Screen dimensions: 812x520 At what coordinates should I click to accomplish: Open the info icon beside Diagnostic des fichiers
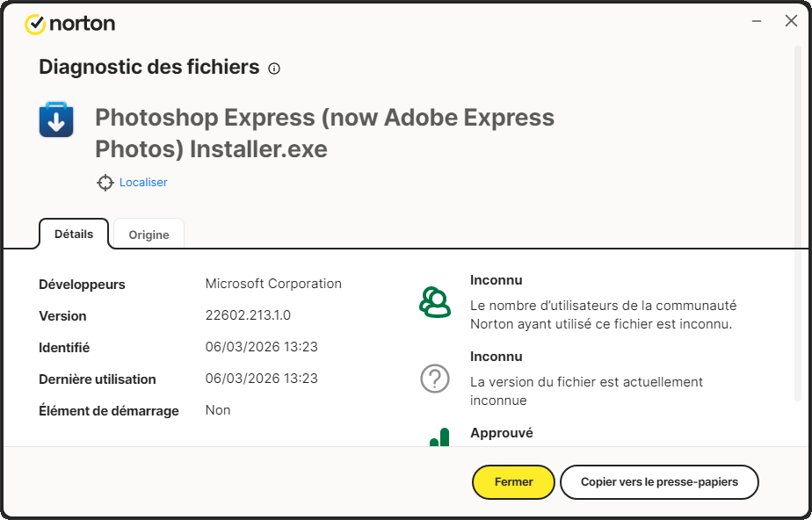coord(274,69)
